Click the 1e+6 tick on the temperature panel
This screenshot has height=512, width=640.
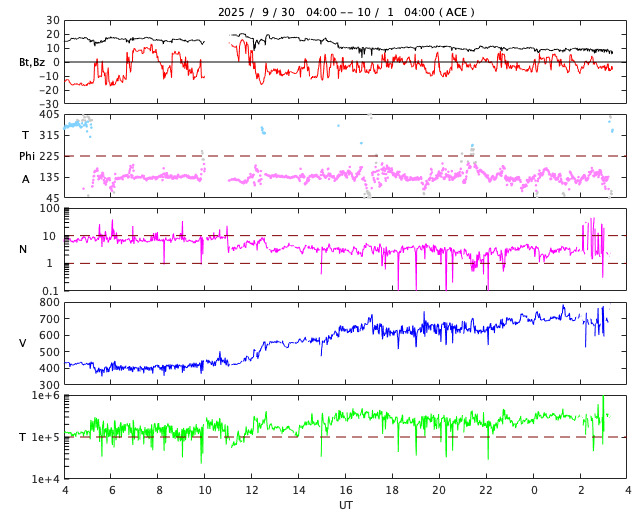pos(44,396)
